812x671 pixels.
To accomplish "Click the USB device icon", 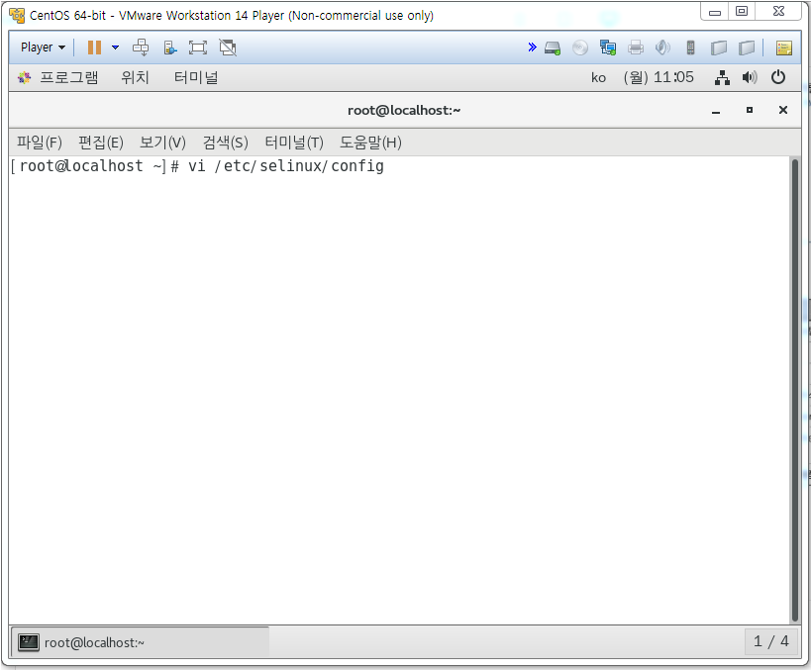I will pyautogui.click(x=690, y=48).
